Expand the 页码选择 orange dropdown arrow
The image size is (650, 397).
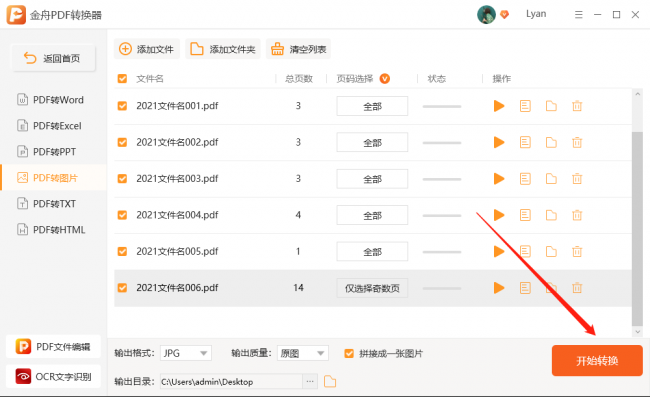385,79
